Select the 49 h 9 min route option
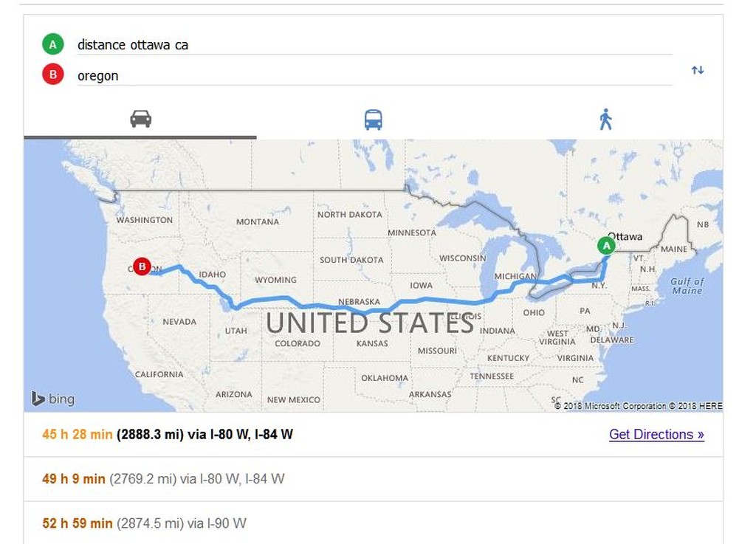The height and width of the screenshot is (544, 756). click(x=373, y=478)
